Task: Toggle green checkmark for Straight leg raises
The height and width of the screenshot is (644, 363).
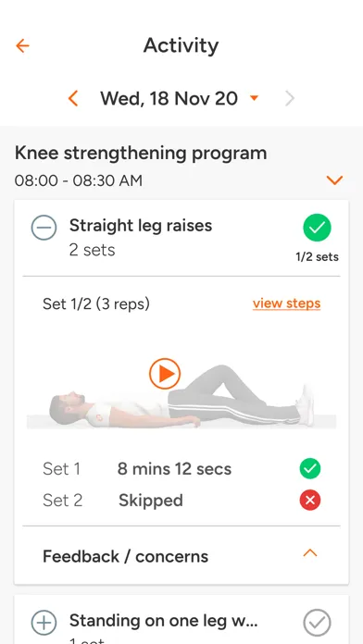Action: pos(317,228)
